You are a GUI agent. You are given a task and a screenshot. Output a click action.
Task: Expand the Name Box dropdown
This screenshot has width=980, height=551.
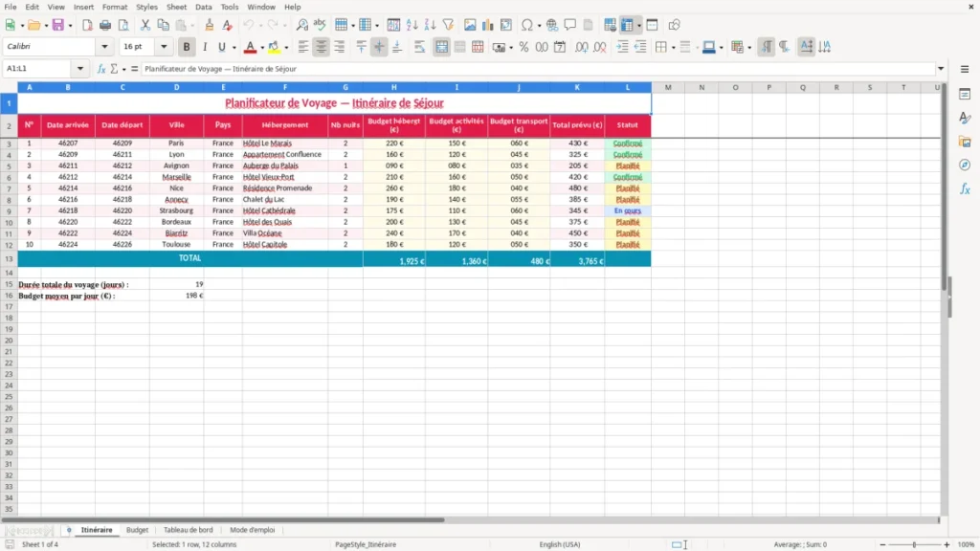coord(80,69)
